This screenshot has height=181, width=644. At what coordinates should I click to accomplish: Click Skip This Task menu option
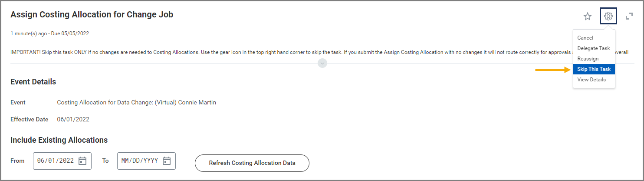click(x=594, y=69)
